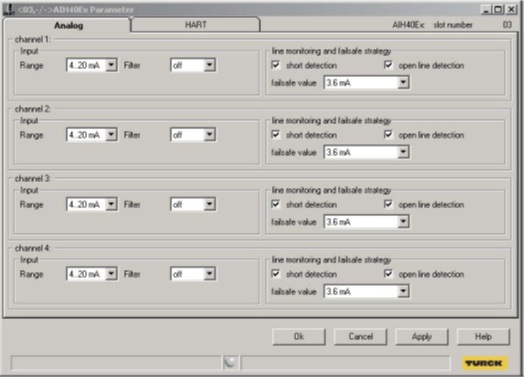The image size is (524, 377).
Task: Maximize the AIH40Ex Parameter window
Action: coord(498,9)
